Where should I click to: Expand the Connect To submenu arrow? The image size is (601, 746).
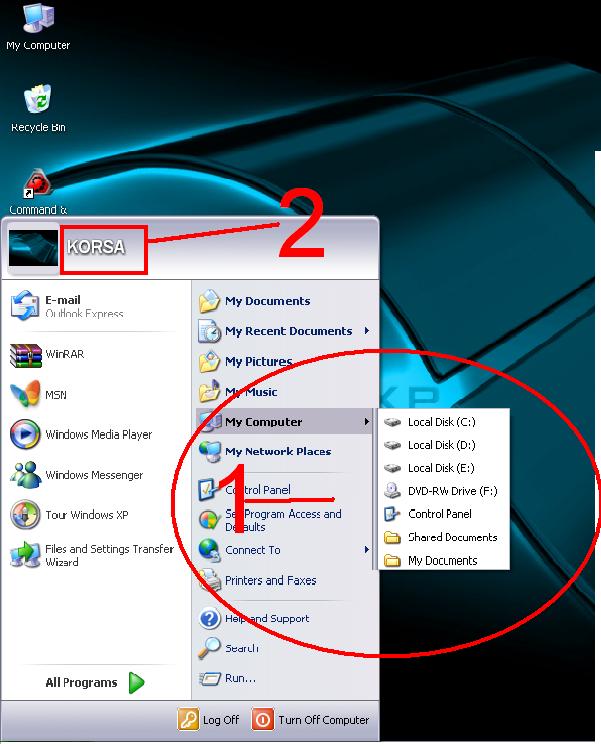[x=366, y=550]
